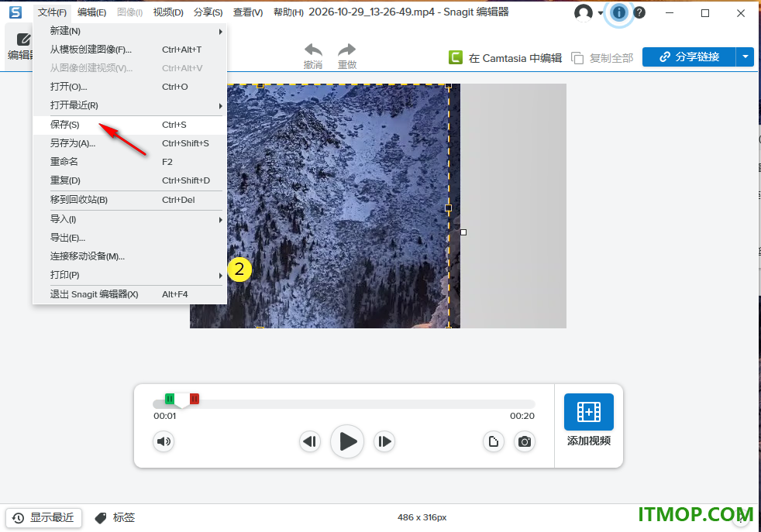Choose 重命名 menu entry
The height and width of the screenshot is (532, 761).
pyautogui.click(x=129, y=162)
